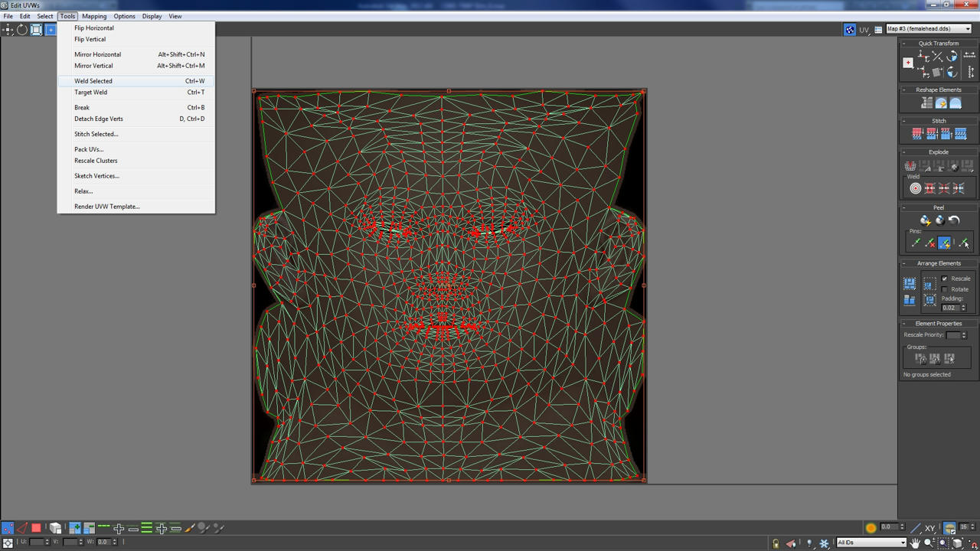980x551 pixels.
Task: Toggle the active Peel Mode pin icon
Action: [x=945, y=243]
